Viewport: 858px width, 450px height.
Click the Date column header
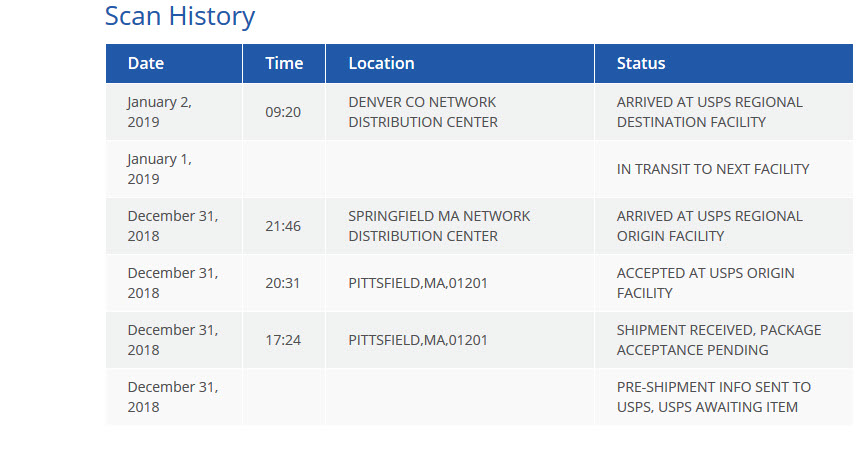(146, 63)
